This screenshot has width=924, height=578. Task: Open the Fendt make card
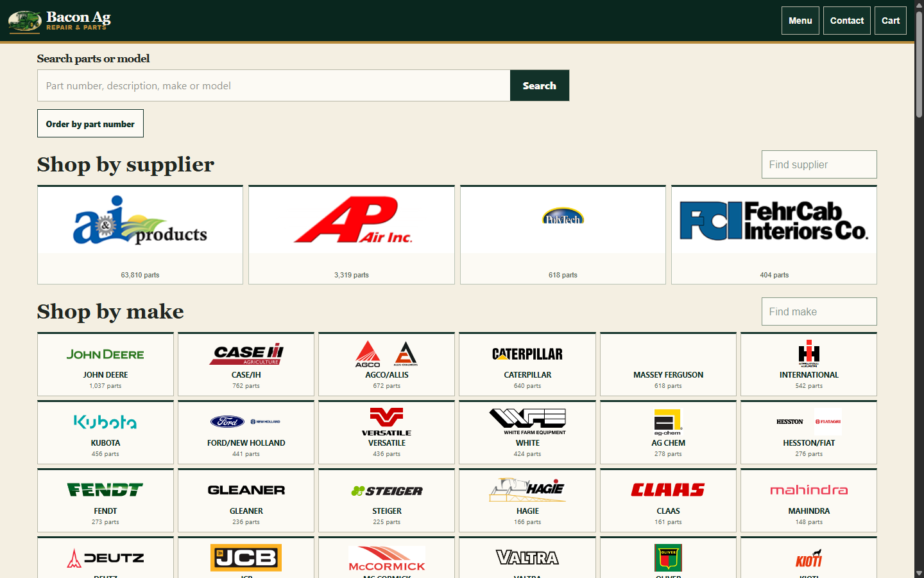(x=105, y=500)
